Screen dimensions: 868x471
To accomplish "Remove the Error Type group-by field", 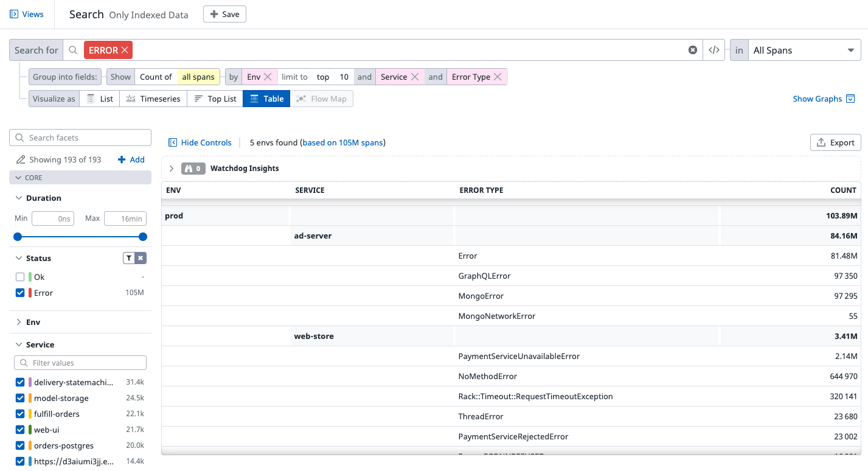I will tap(498, 77).
